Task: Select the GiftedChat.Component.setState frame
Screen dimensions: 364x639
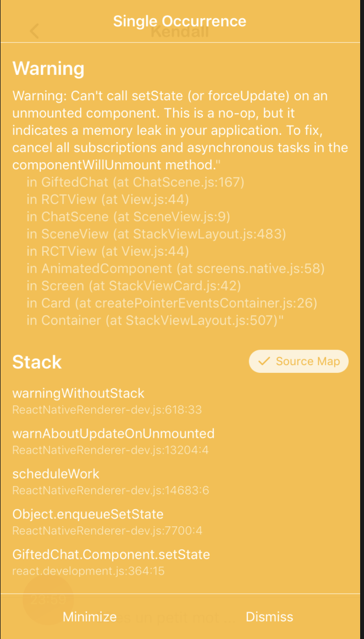Action: (x=111, y=555)
